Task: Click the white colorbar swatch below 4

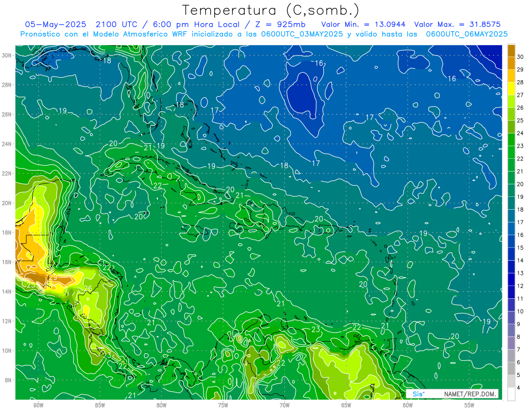Action: 511,394
